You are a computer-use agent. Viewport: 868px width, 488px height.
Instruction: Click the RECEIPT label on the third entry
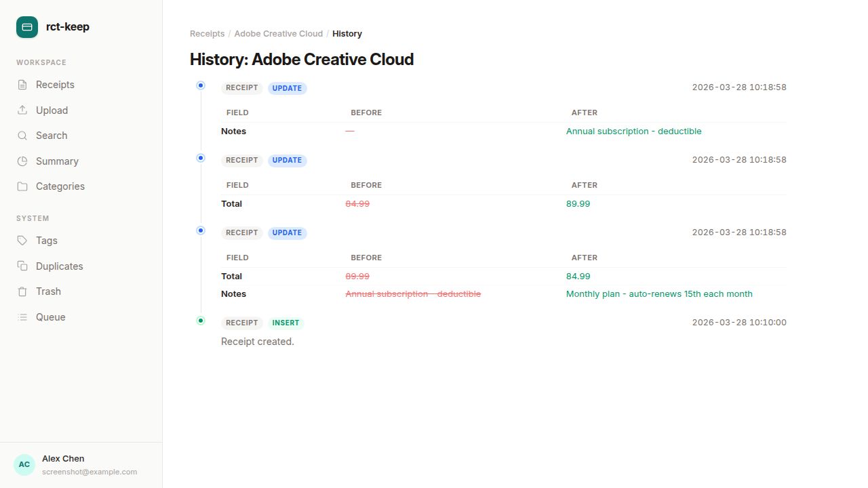coord(241,232)
